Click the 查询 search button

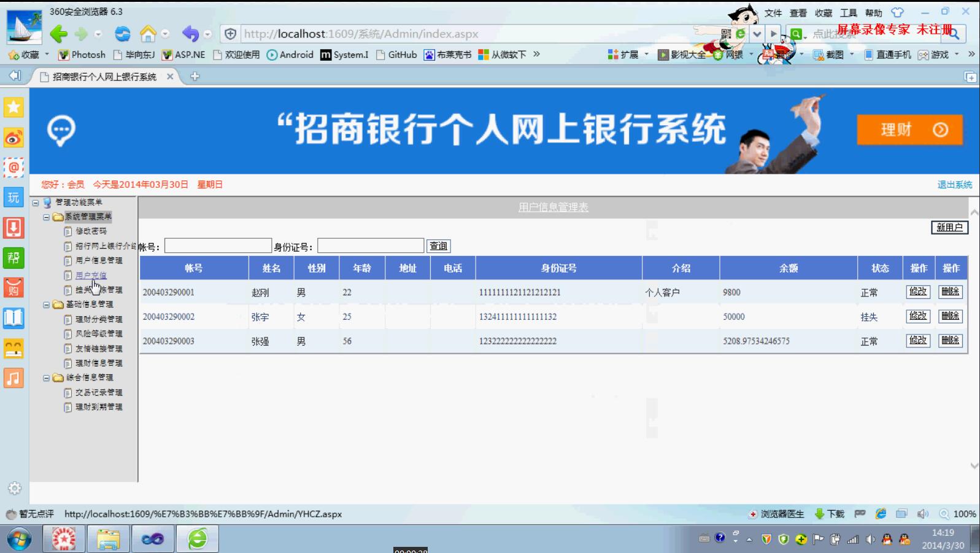tap(439, 246)
